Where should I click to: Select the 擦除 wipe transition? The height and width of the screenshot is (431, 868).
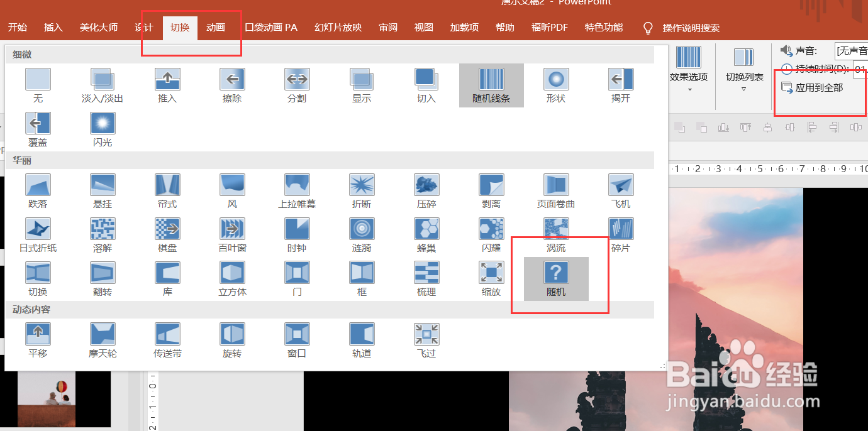tap(232, 85)
